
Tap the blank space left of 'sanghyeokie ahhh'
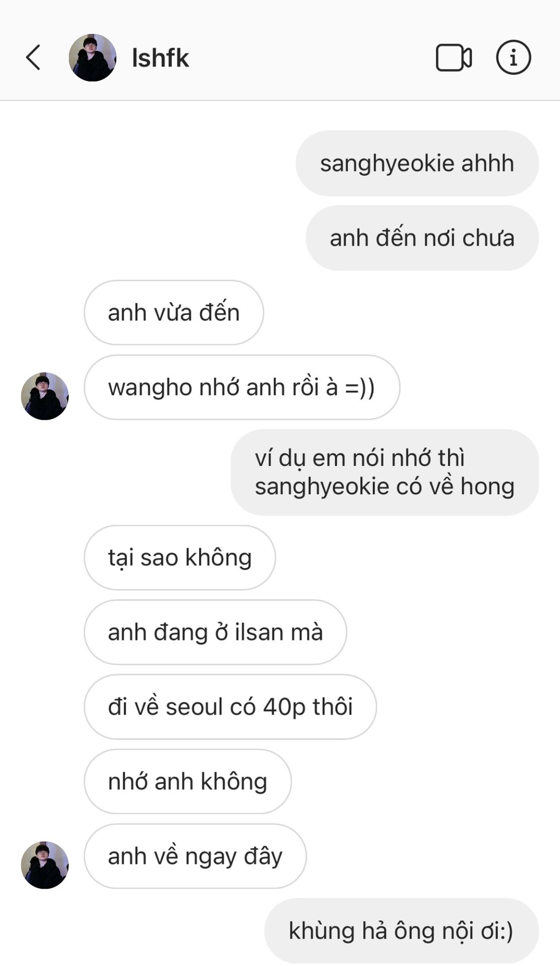(x=151, y=163)
